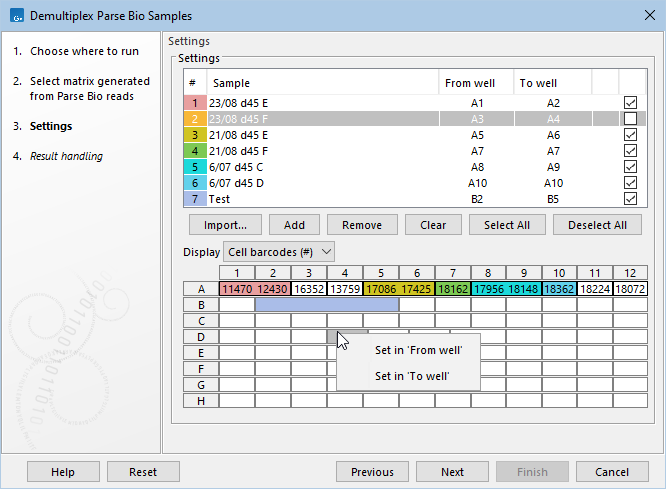Uncheck the checkbox for 23/08 d45 E

tap(630, 102)
